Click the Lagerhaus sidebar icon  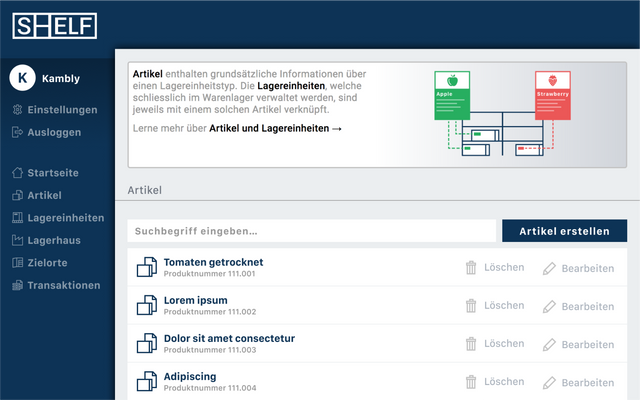(x=17, y=240)
